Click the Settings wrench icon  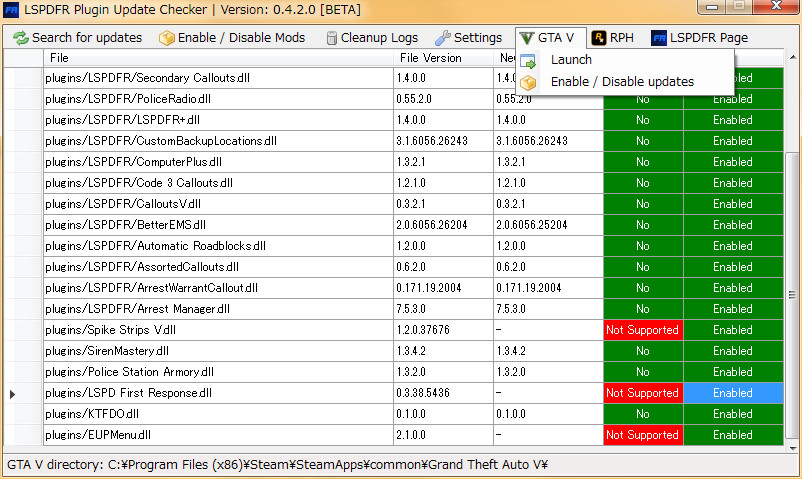(x=442, y=38)
